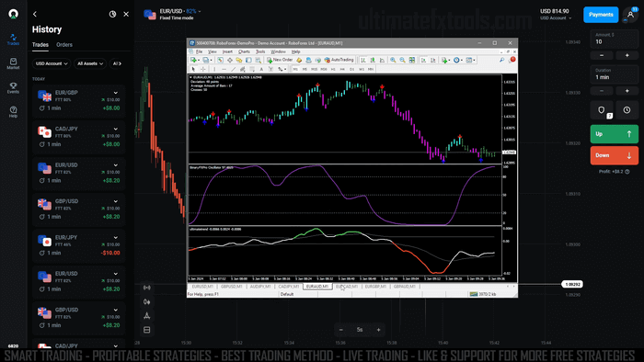Screen dimensions: 644x362
Task: Open the USD Account filter dropdown
Action: pos(52,63)
